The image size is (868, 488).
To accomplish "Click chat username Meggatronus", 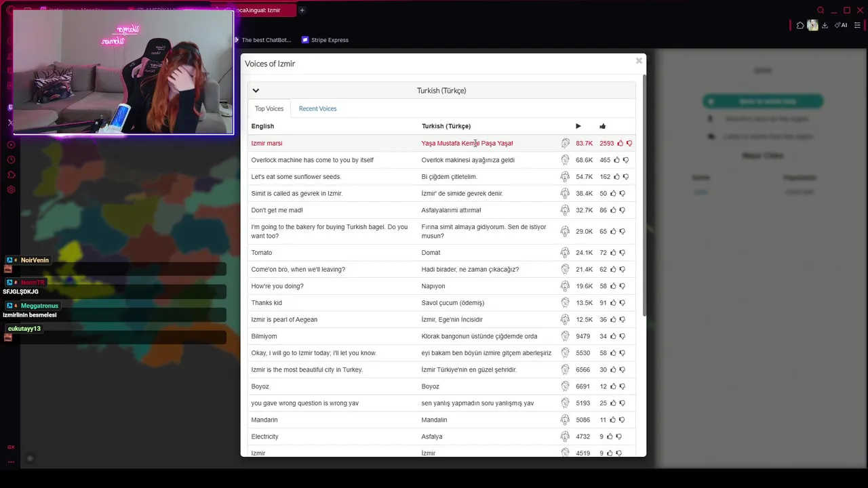I will (x=39, y=306).
